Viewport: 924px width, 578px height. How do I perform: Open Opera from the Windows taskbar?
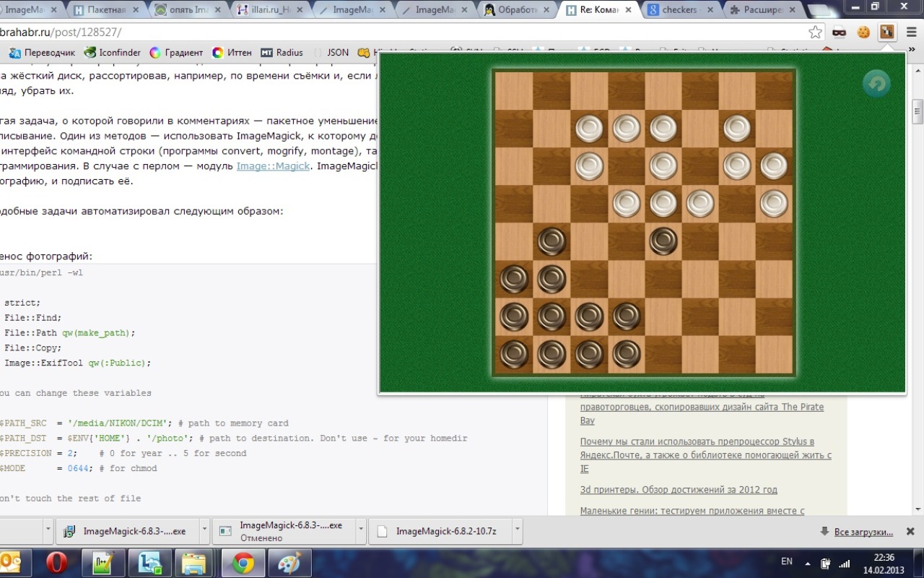56,563
